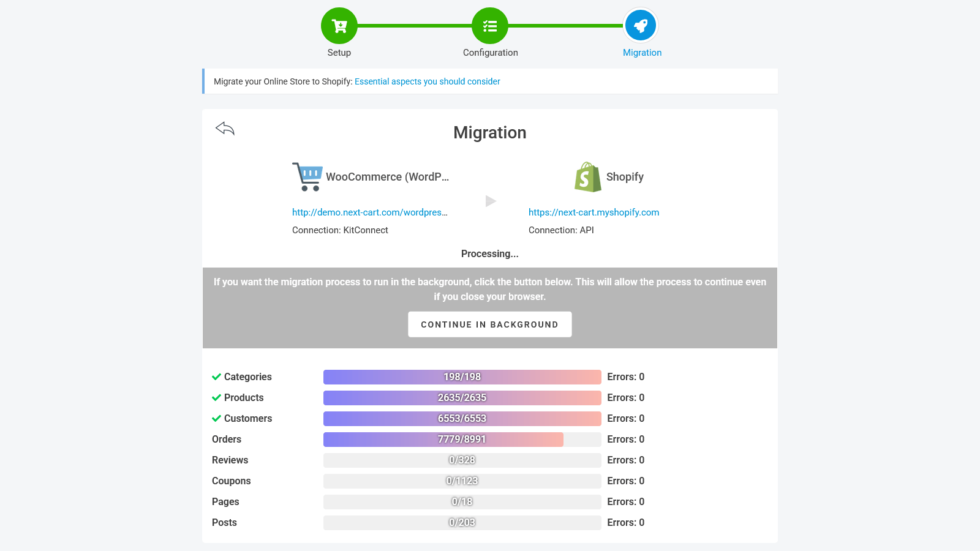
Task: Click the Reviews progress bar 0/328
Action: pos(462,460)
